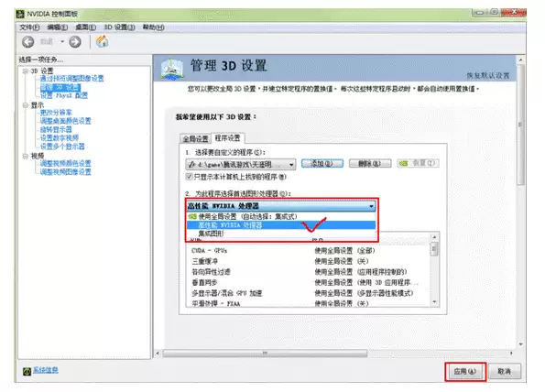The width and height of the screenshot is (545, 392).
Task: Select 调整视频图像设置 in the tree
Action: click(65, 172)
